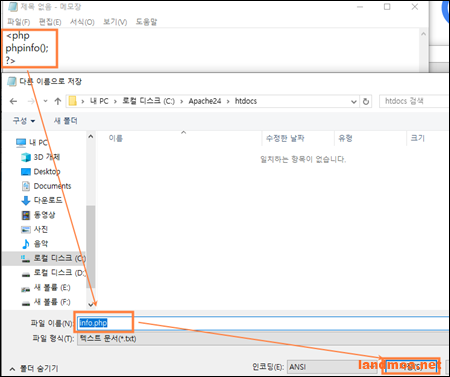Click the 다운로드 blue arrow icon
The image size is (450, 377).
(x=26, y=200)
